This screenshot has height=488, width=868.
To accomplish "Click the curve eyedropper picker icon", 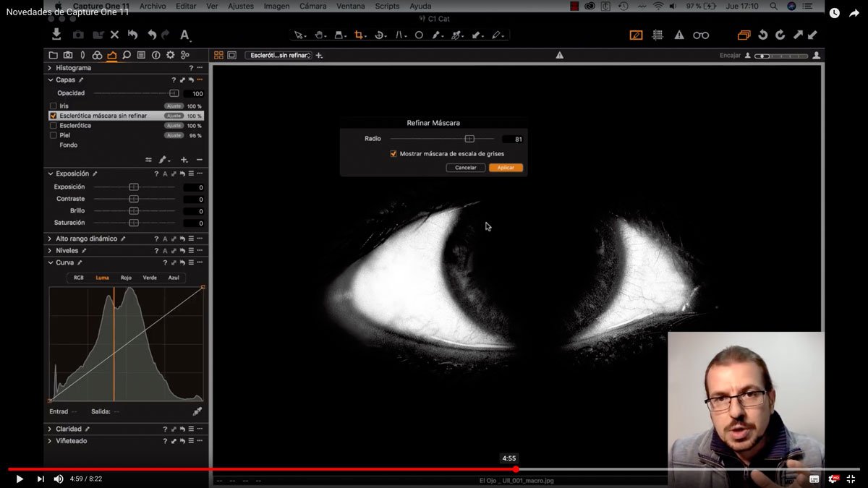I will click(197, 411).
